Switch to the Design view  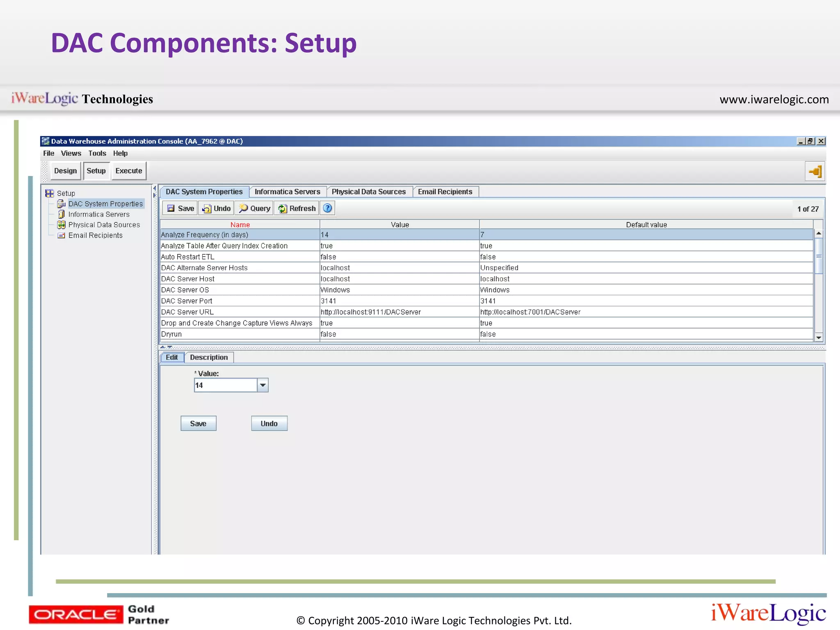pos(65,171)
